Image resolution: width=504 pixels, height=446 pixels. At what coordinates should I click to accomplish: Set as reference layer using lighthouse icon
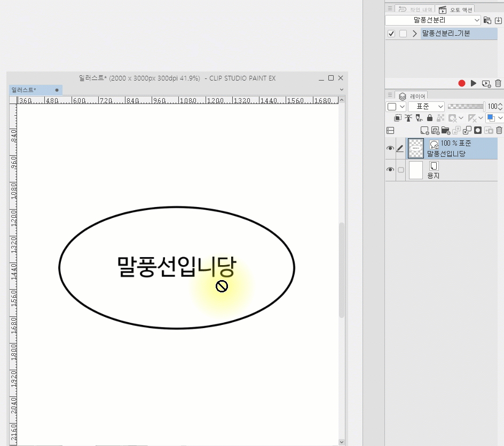408,118
